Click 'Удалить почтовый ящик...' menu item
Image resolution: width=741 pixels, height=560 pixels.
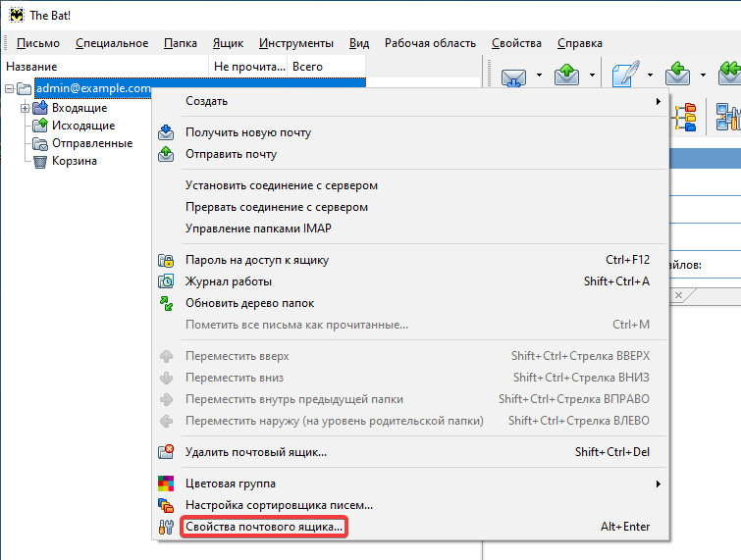pyautogui.click(x=255, y=452)
